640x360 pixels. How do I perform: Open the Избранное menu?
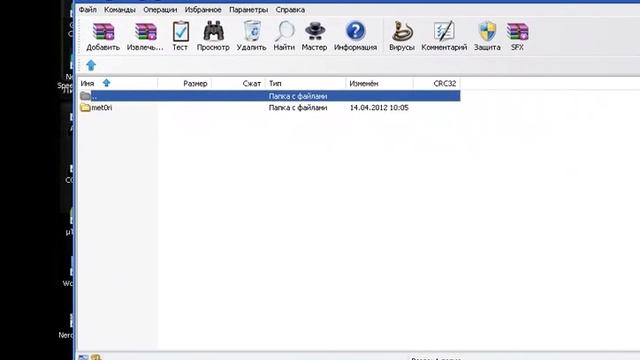[x=203, y=9]
